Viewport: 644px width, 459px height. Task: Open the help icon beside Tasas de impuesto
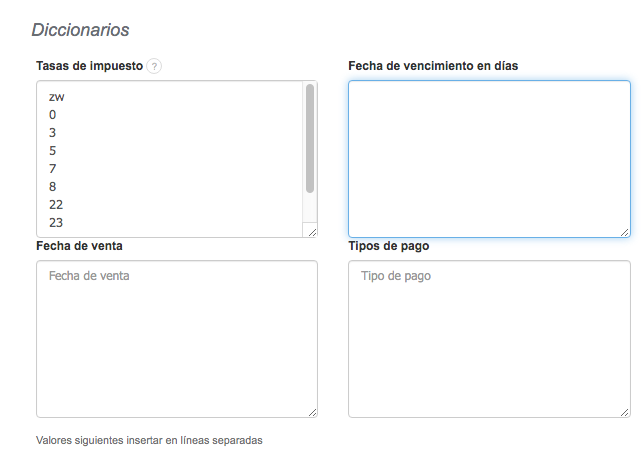click(x=154, y=66)
